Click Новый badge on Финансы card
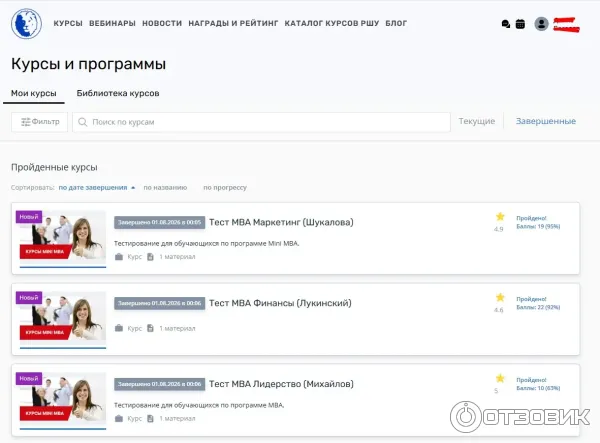This screenshot has height=443, width=600. (x=29, y=298)
